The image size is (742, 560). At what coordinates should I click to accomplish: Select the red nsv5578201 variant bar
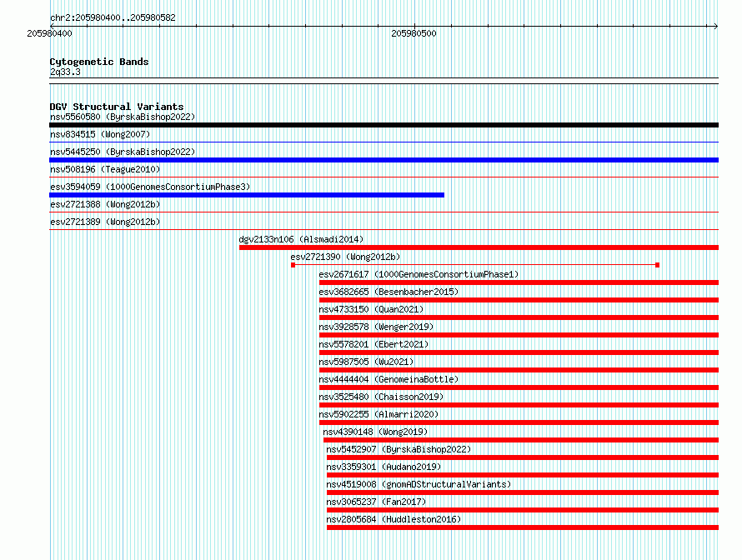[519, 352]
